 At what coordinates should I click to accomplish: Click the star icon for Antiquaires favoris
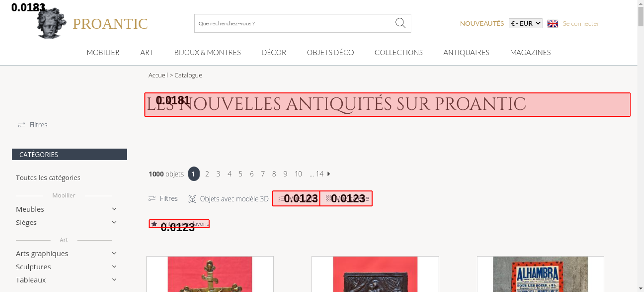pos(154,224)
